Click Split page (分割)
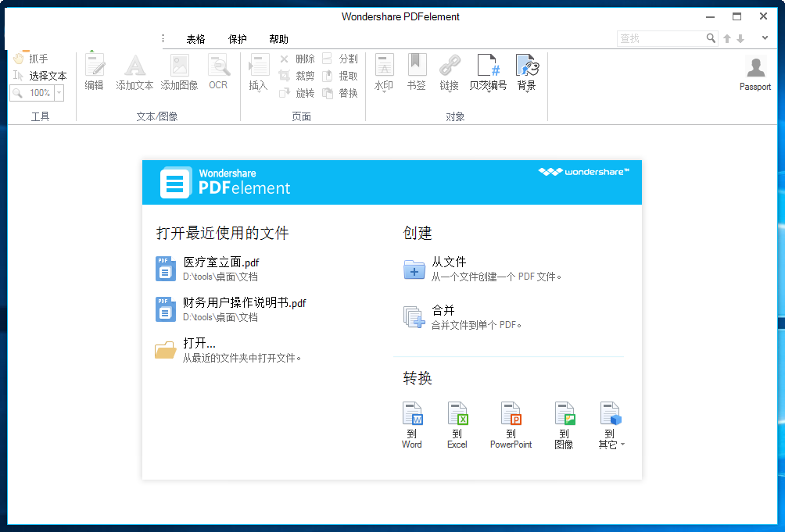The height and width of the screenshot is (532, 785). tap(340, 59)
